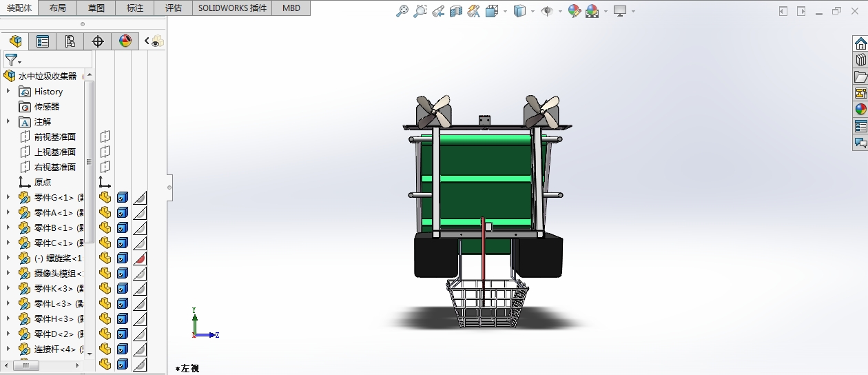Expand the 零件C<1> component node
Image resolution: width=868 pixels, height=375 pixels.
pos(8,243)
